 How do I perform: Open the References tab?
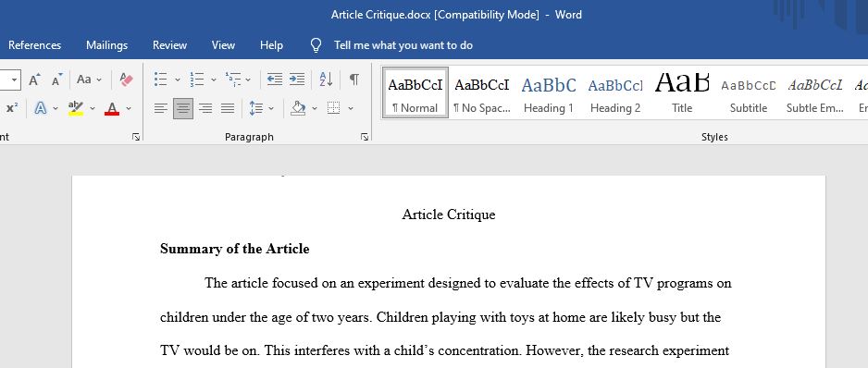tap(34, 45)
